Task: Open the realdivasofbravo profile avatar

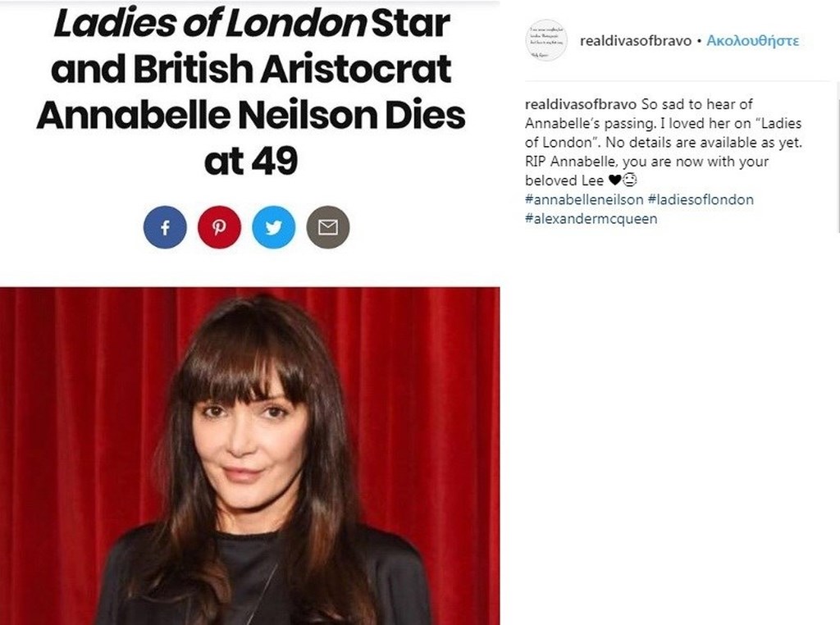Action: [x=546, y=40]
